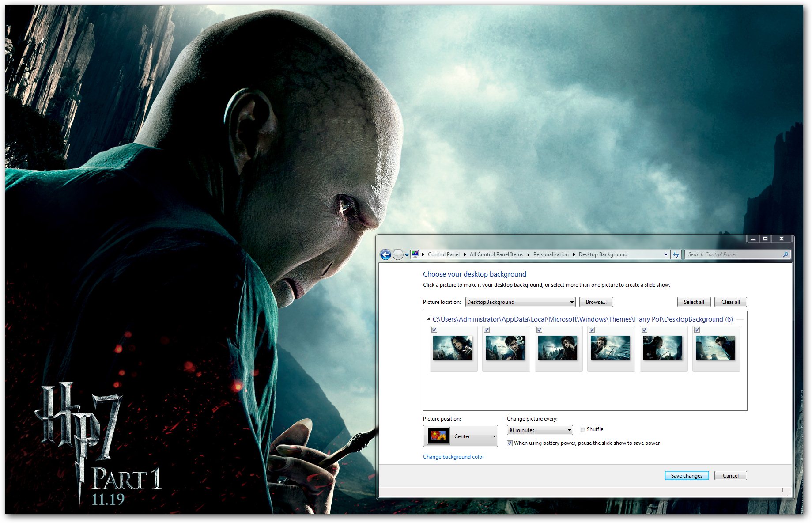This screenshot has width=812, height=523.
Task: Select the third wallpaper thumbnail image
Action: click(x=558, y=348)
